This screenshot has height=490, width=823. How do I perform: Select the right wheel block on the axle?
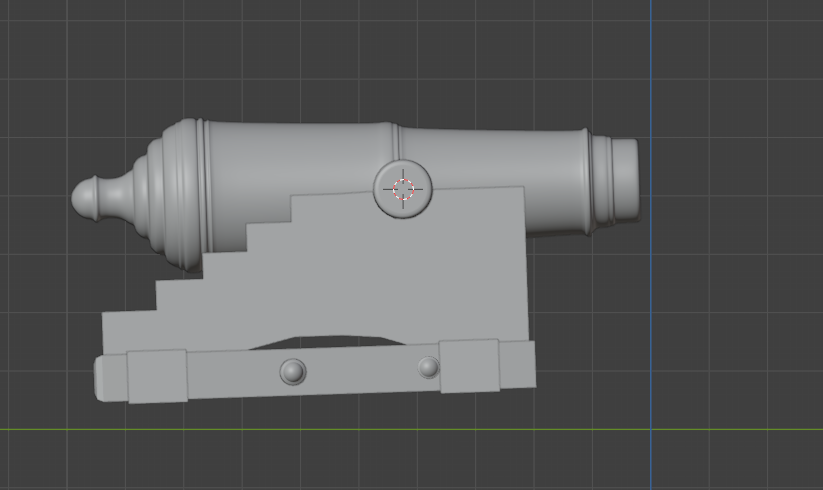[469, 366]
